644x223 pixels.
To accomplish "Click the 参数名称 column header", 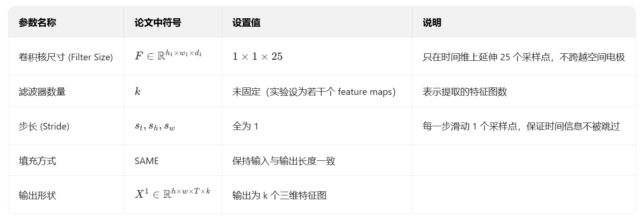I will click(37, 22).
